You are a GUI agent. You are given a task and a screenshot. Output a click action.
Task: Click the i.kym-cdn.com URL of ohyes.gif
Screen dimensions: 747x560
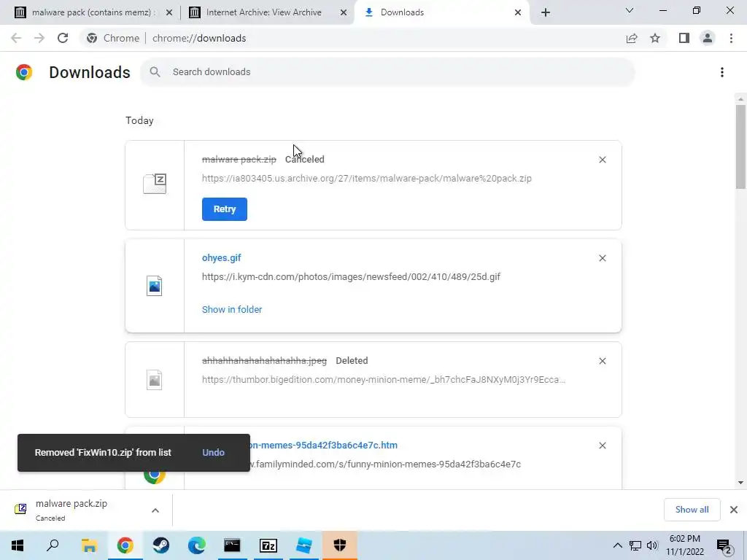[x=351, y=276]
